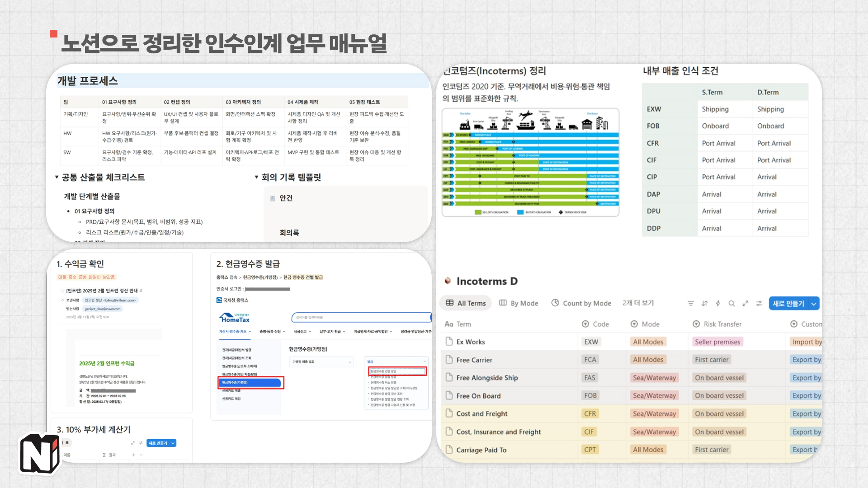
Task: Click the filter icon in VAT calculator table
Action: pos(141,443)
